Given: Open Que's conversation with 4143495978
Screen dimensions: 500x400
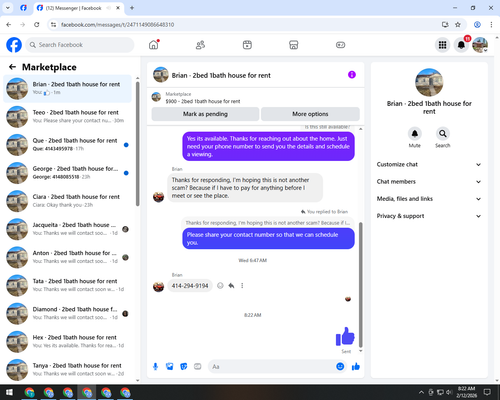Looking at the screenshot, I should click(67, 145).
